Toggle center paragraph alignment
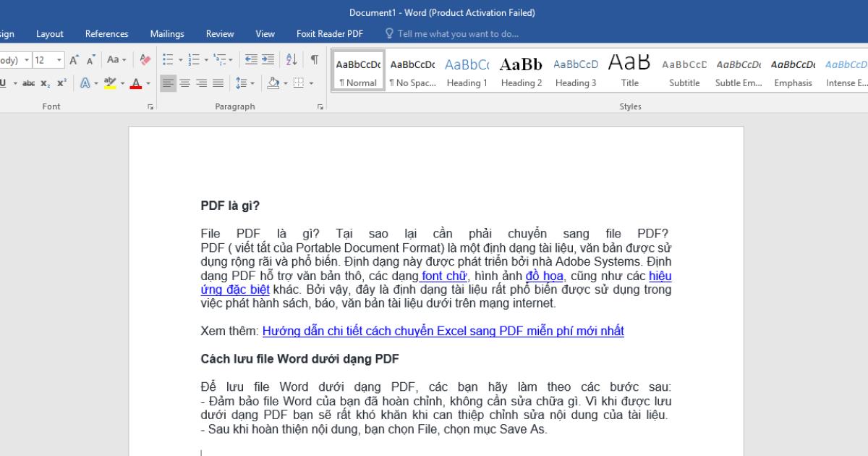Image resolution: width=868 pixels, height=456 pixels. pyautogui.click(x=184, y=83)
